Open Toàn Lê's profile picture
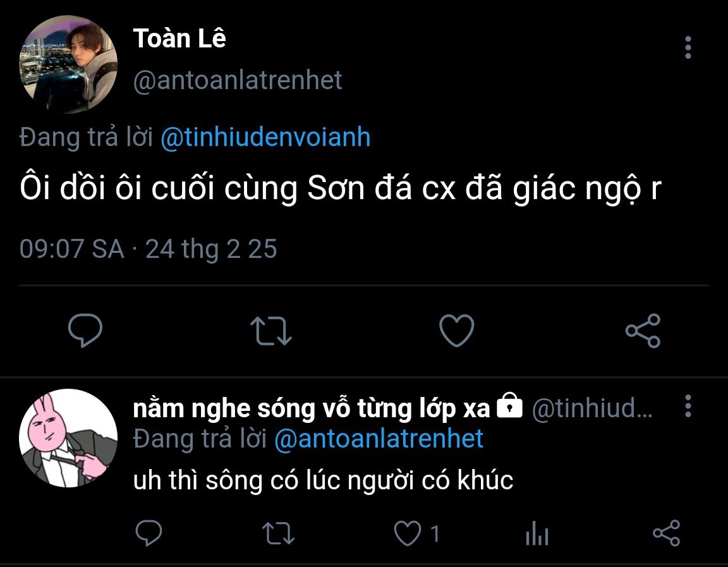728x567 pixels. coord(68,64)
